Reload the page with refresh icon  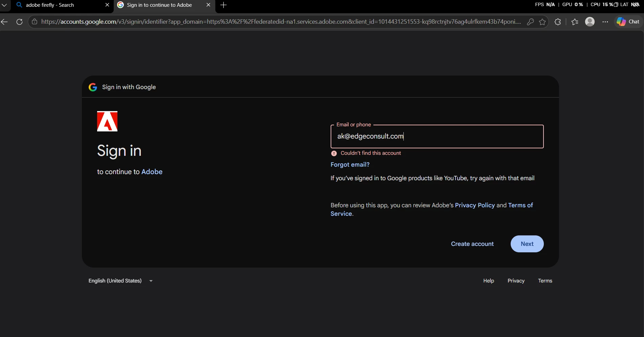coord(20,22)
